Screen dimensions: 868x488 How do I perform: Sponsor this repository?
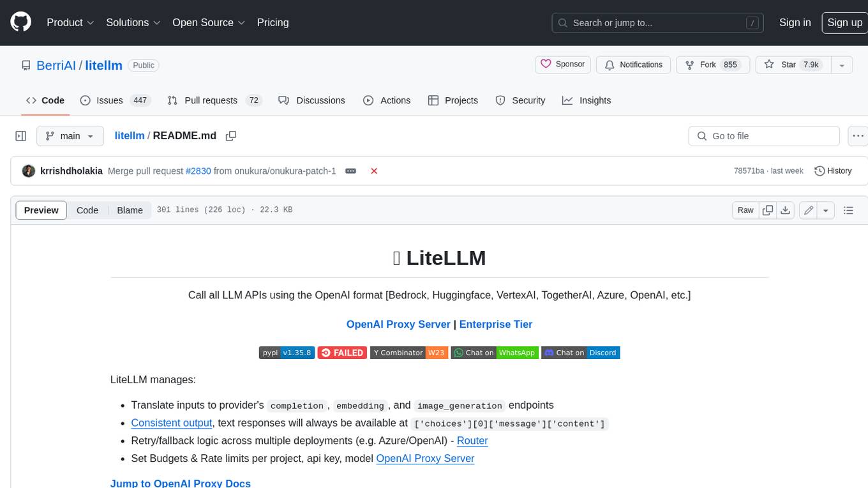[562, 65]
